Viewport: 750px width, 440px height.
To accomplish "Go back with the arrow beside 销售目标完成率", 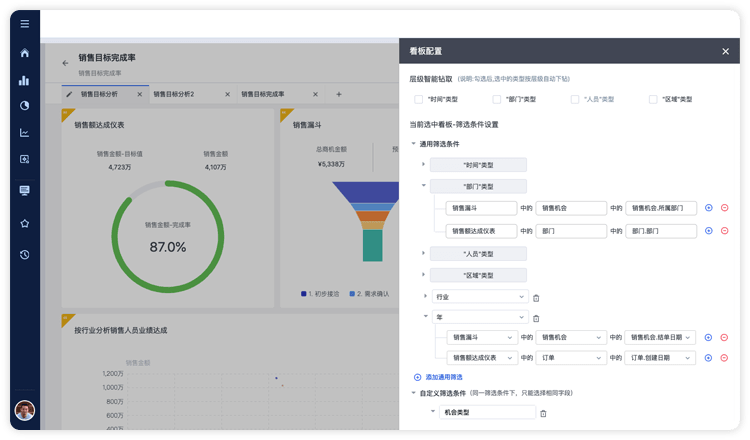I will [65, 63].
